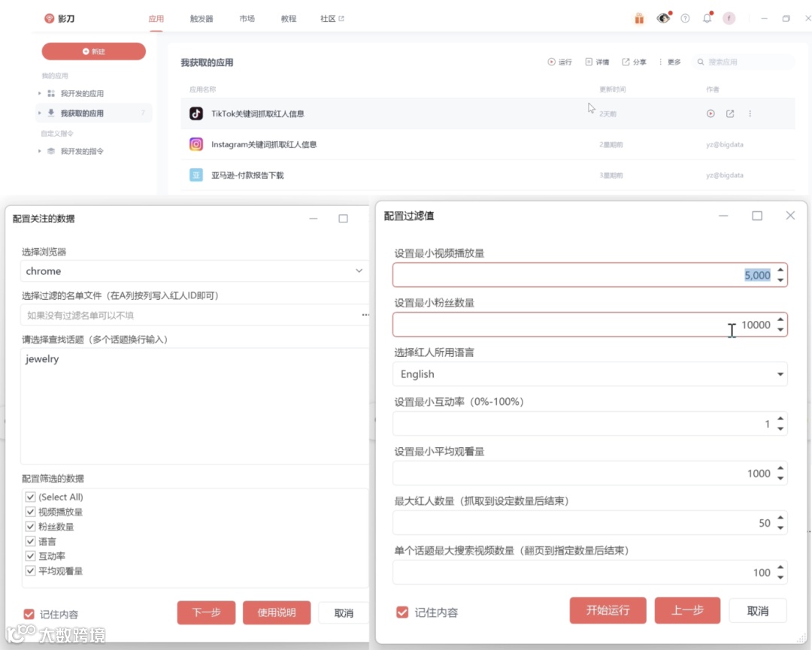The width and height of the screenshot is (812, 650).
Task: Browse for filter list file with ellipsis
Action: click(365, 315)
